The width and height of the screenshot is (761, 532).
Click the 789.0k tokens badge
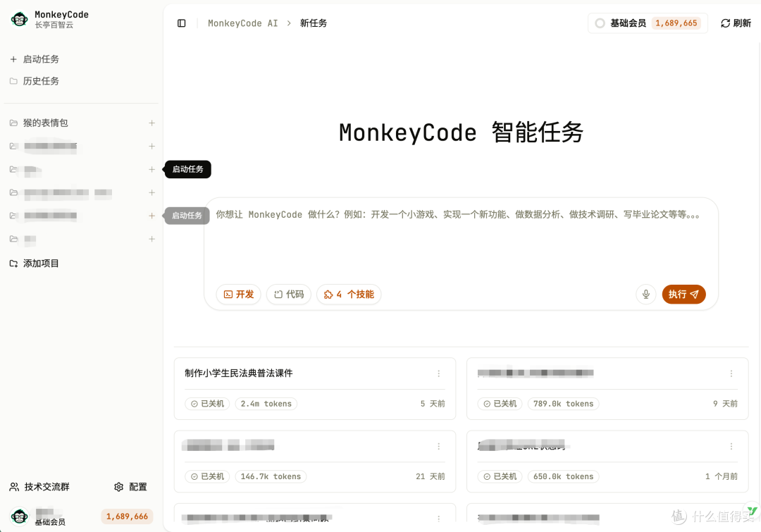point(564,404)
